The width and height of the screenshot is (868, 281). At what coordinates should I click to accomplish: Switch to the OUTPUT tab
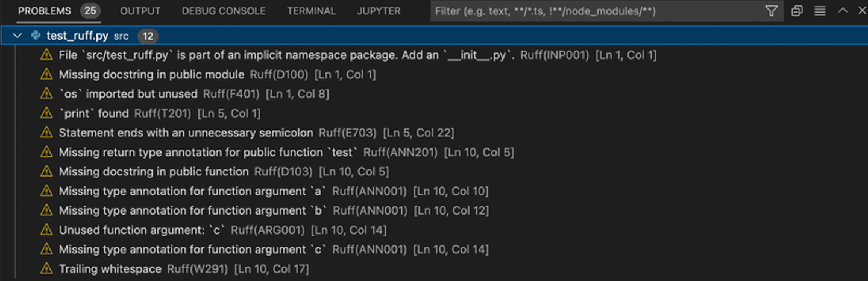(140, 11)
